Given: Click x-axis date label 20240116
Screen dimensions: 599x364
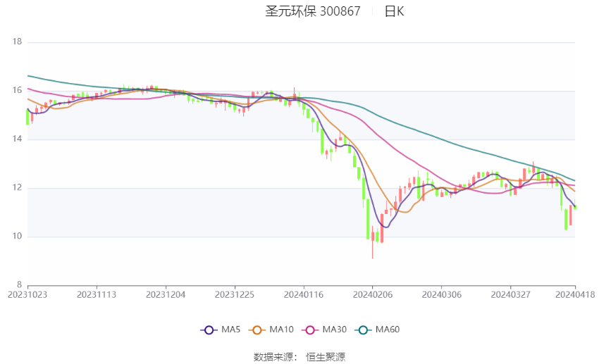Looking at the screenshot, I should pos(304,295).
